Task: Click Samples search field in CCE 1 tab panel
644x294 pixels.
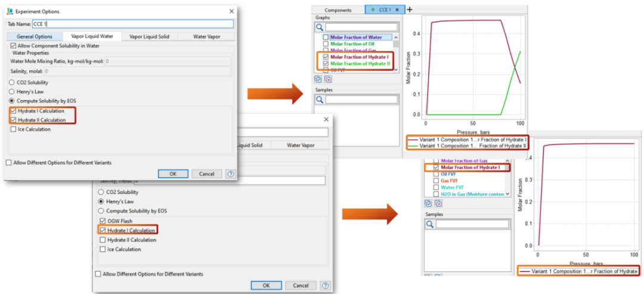Action: click(361, 100)
